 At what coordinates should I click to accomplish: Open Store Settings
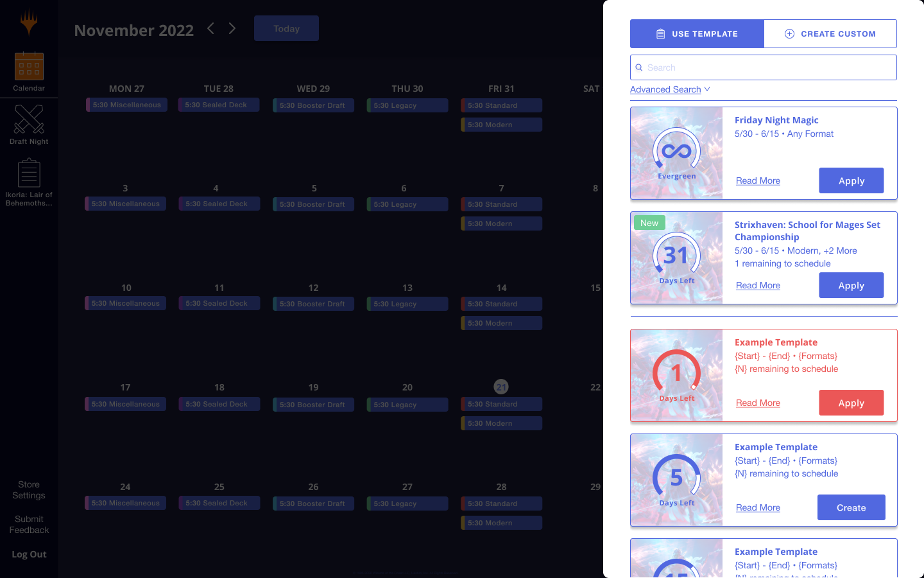29,490
